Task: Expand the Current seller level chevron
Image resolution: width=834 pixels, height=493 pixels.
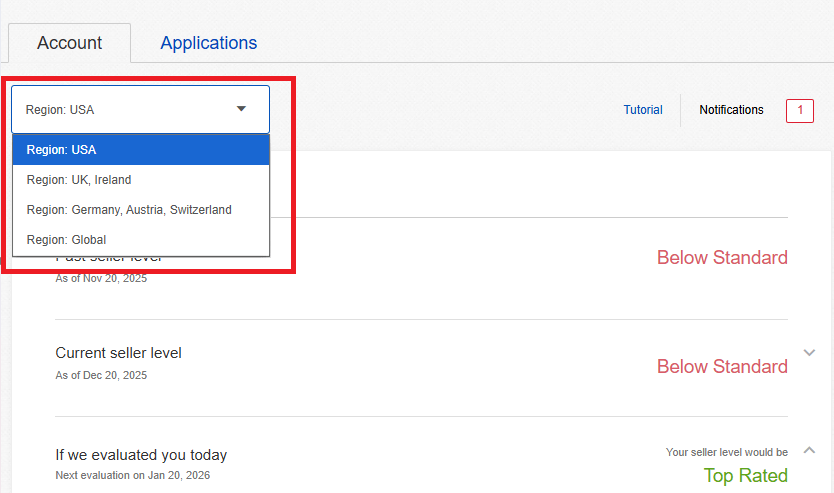Action: tap(810, 353)
